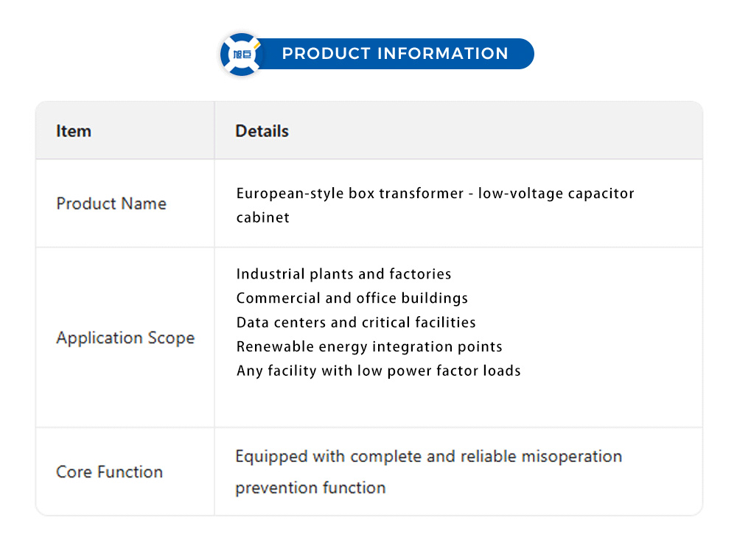
Task: Click the Commercial and office buildings line
Action: [352, 298]
